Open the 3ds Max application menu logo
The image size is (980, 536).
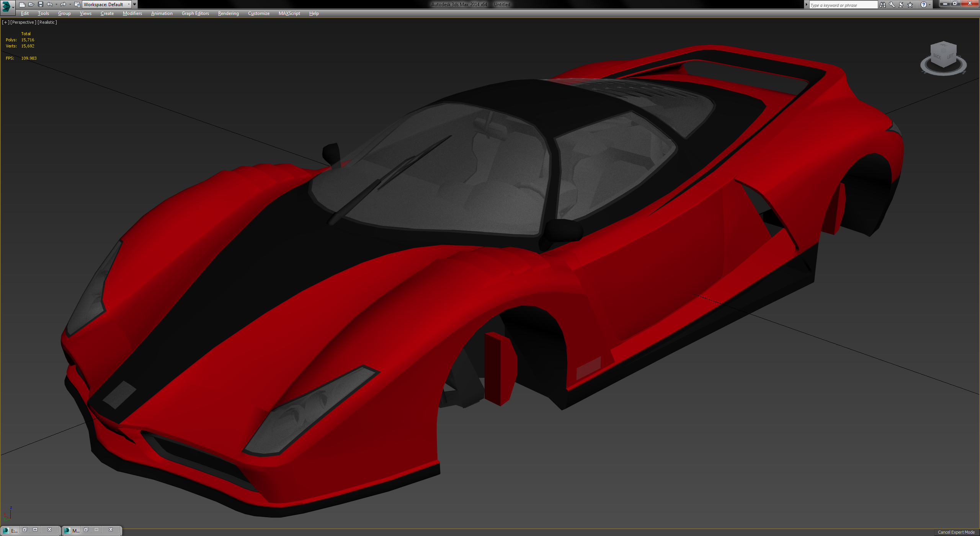(x=7, y=6)
